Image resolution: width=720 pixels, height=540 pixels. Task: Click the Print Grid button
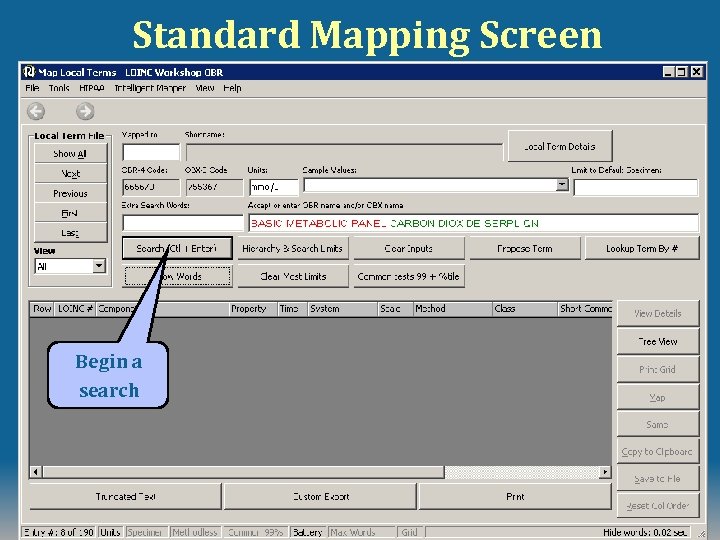pyautogui.click(x=658, y=369)
